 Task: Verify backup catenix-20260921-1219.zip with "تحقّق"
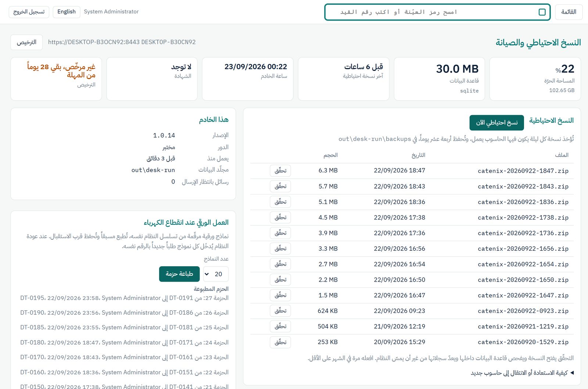click(280, 326)
